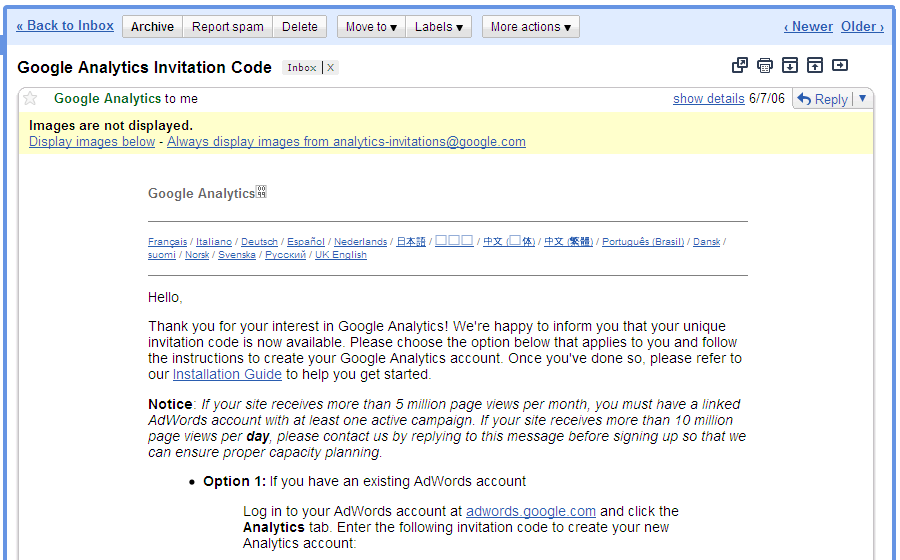
Task: Click the 'Option 1:' bullet text
Action: tap(234, 481)
